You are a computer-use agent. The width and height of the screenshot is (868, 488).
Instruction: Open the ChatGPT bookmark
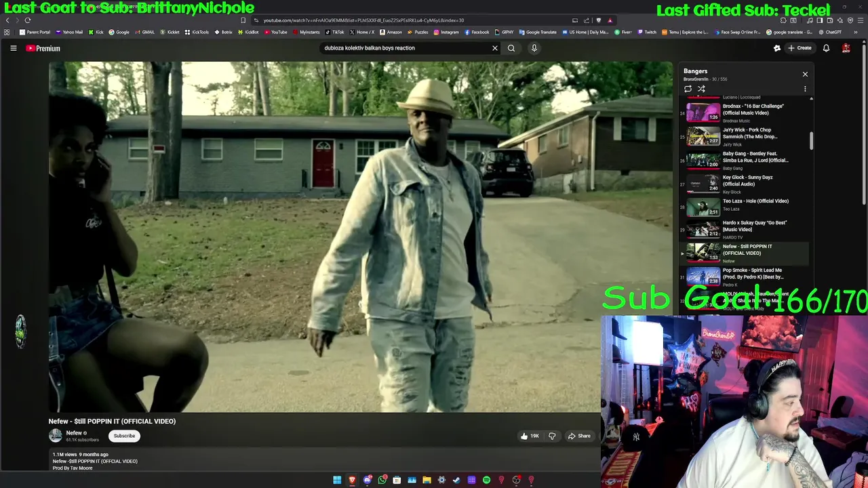(830, 32)
